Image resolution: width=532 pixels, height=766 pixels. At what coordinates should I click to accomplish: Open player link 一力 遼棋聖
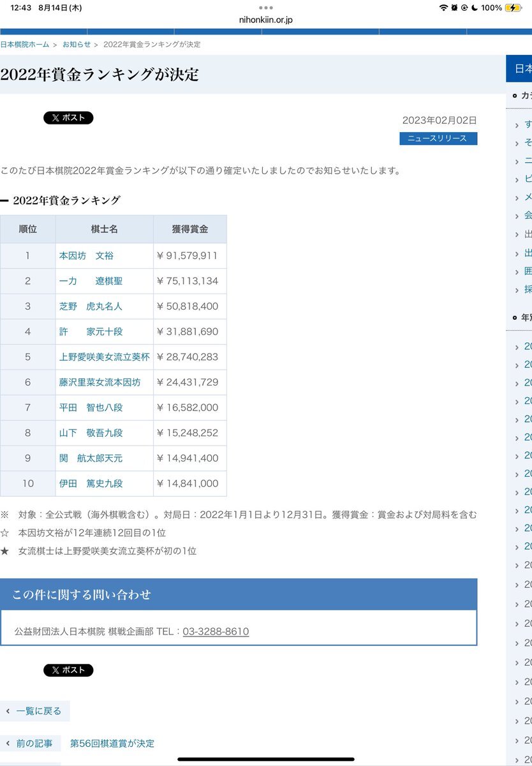pyautogui.click(x=91, y=281)
